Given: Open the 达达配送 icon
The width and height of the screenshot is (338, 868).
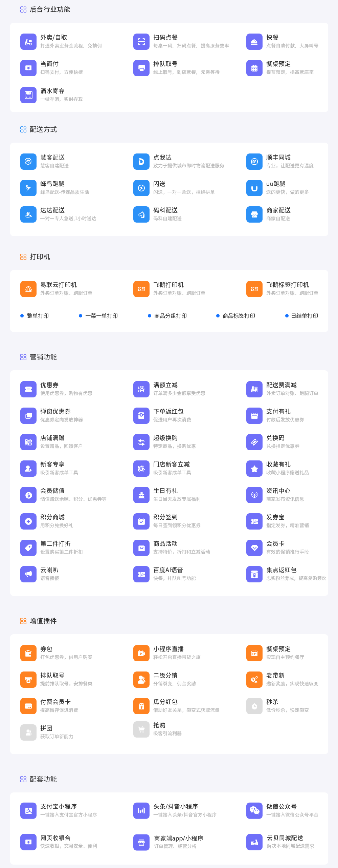Looking at the screenshot, I should (x=28, y=214).
